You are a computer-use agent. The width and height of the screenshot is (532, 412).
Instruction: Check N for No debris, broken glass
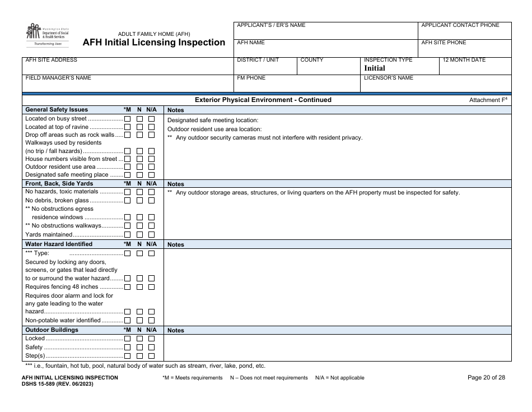coord(138,200)
